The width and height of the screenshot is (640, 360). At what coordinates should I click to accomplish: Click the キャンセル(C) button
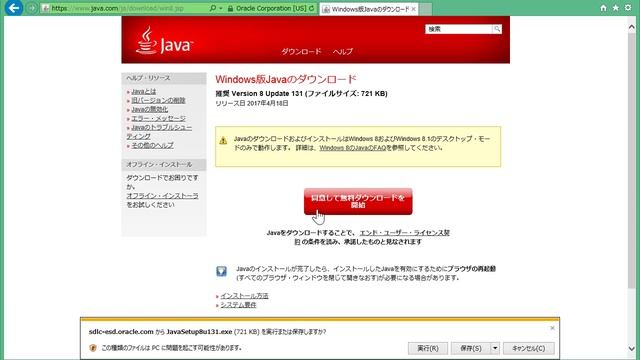(529, 348)
